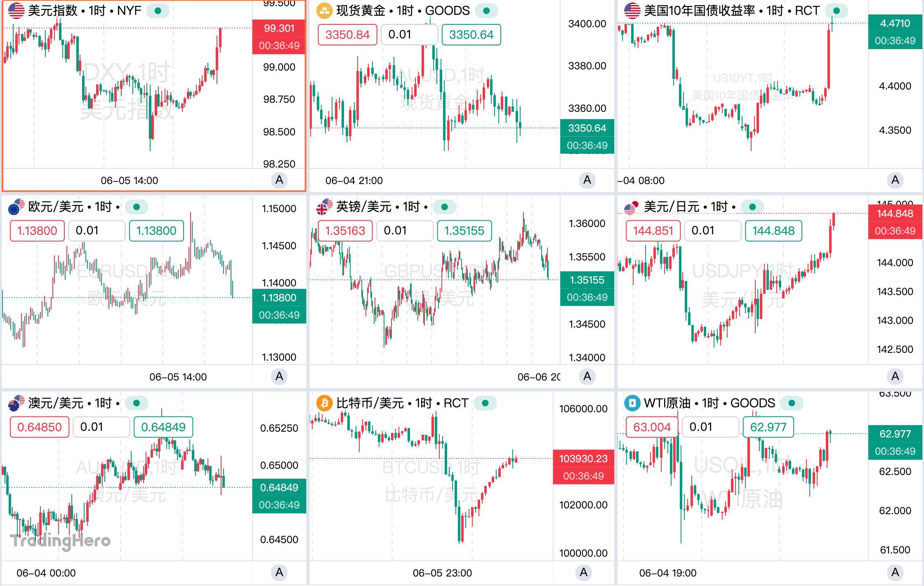Click the US flag icon on 美元指数 chart
924x586 pixels.
16,10
